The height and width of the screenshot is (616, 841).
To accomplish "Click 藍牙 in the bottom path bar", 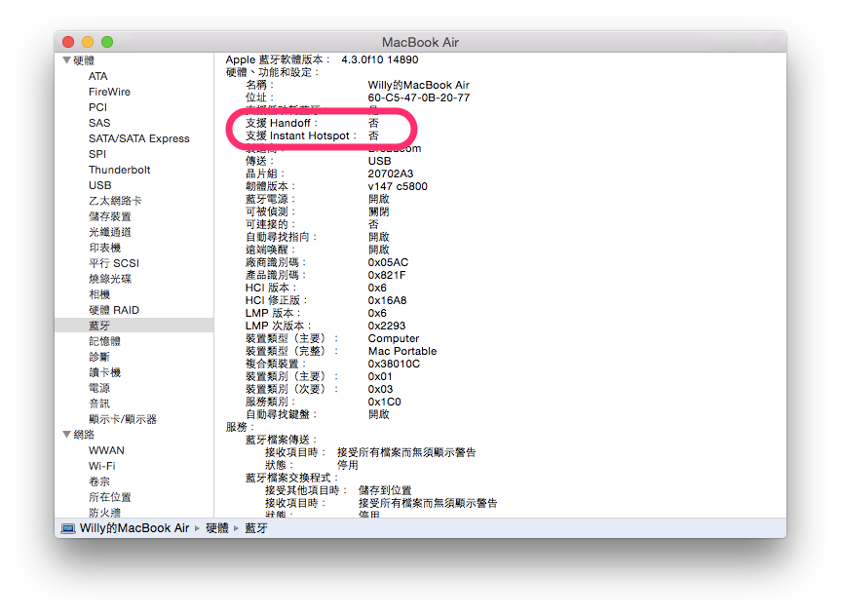I will pyautogui.click(x=256, y=528).
